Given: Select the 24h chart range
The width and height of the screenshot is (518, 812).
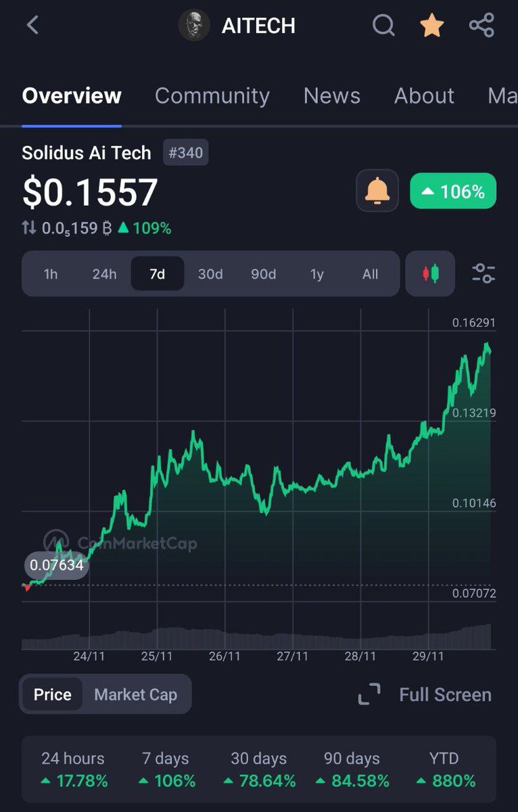Looking at the screenshot, I should pyautogui.click(x=104, y=274).
